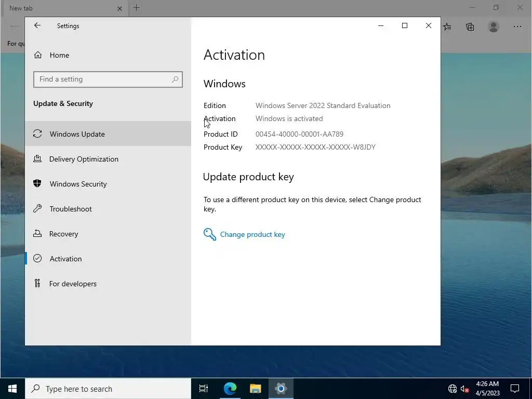Image resolution: width=532 pixels, height=399 pixels.
Task: Click the 'Windows is activated' status text
Action: 289,118
